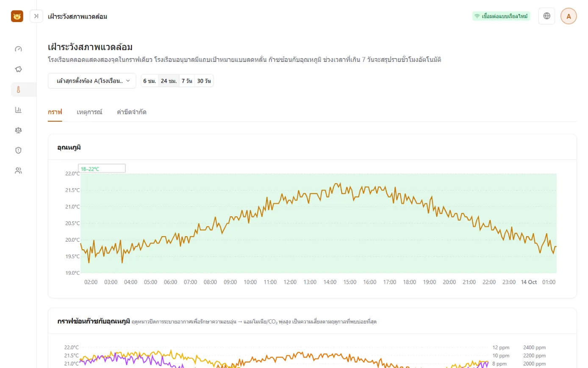The image size is (588, 368).
Task: Click the 18–22°C target band label
Action: click(102, 168)
